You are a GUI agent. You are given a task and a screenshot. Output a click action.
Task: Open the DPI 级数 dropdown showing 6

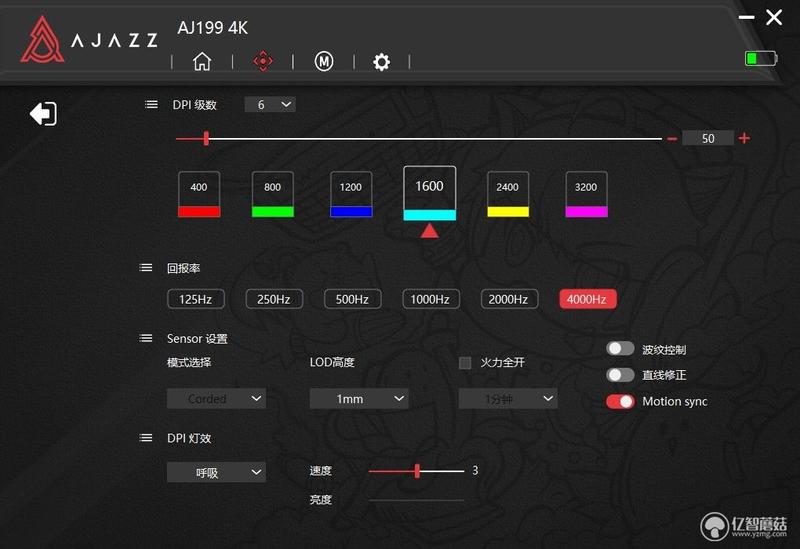[x=270, y=105]
